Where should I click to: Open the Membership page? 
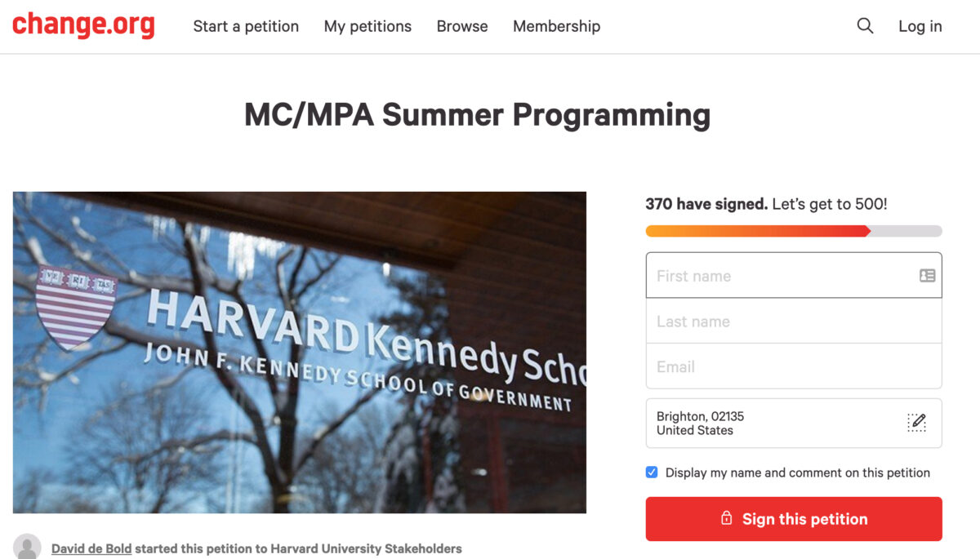click(x=556, y=26)
